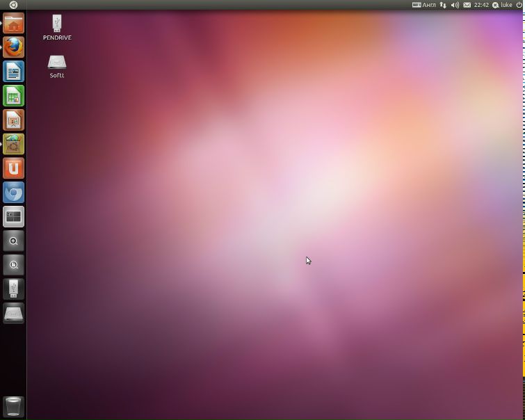525x420 pixels.
Task: Open the sound volume menu
Action: (x=455, y=5)
